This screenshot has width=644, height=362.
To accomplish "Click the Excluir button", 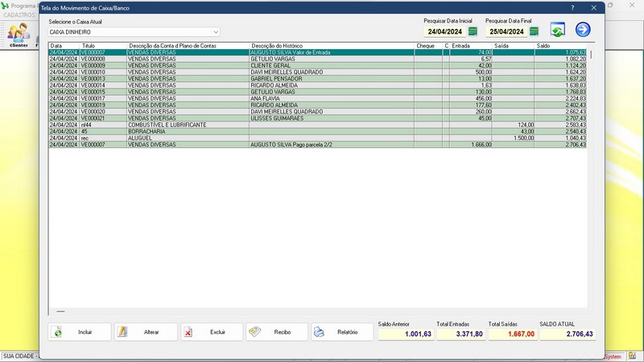I will [x=212, y=331].
